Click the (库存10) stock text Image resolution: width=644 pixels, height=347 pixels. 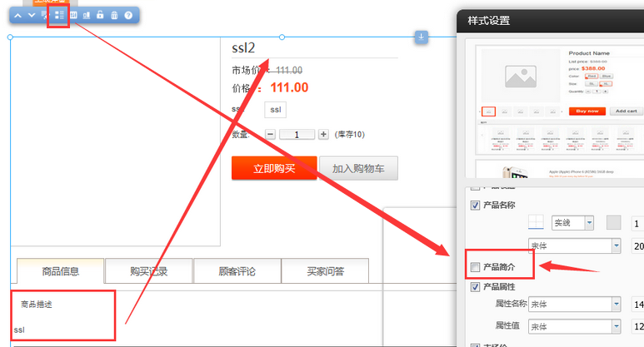click(350, 135)
